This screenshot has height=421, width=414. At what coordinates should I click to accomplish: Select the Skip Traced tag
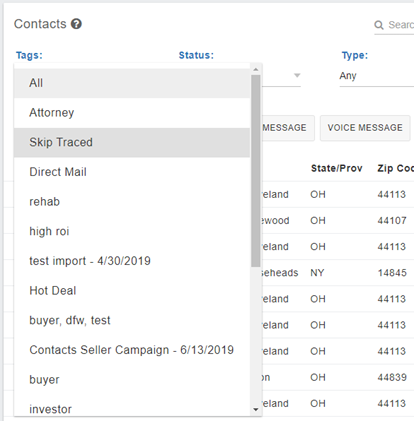[132, 142]
